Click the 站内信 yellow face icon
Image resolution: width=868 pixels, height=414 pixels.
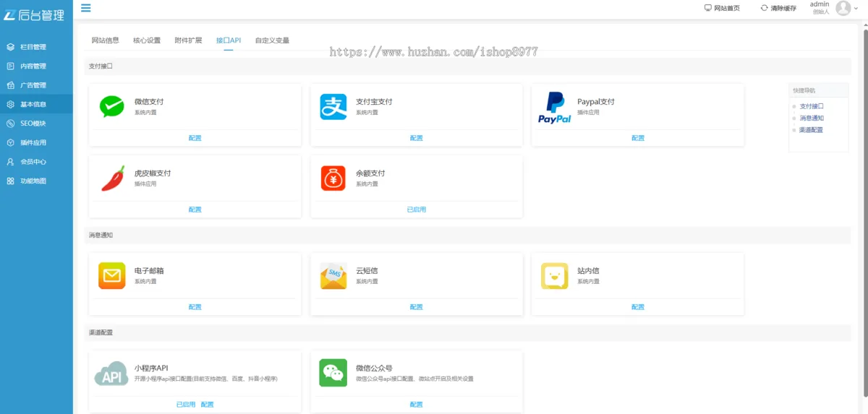(x=555, y=276)
